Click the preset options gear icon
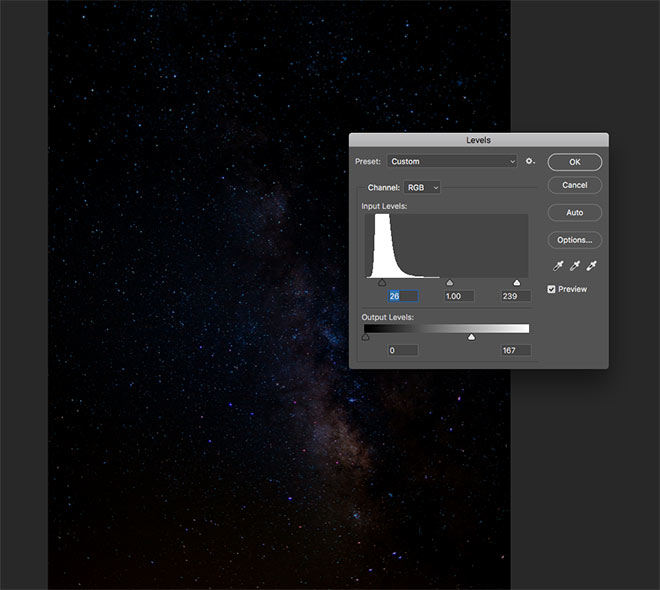The width and height of the screenshot is (660, 590). pyautogui.click(x=530, y=161)
